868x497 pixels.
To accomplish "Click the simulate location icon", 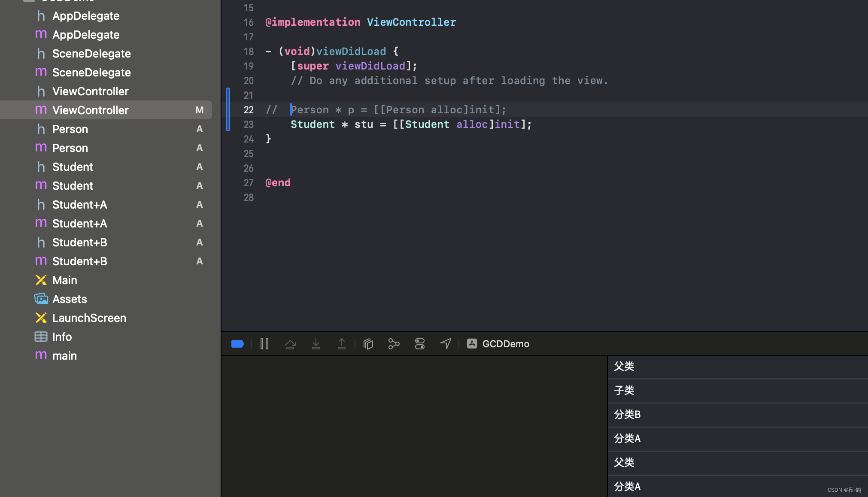I will pos(446,343).
